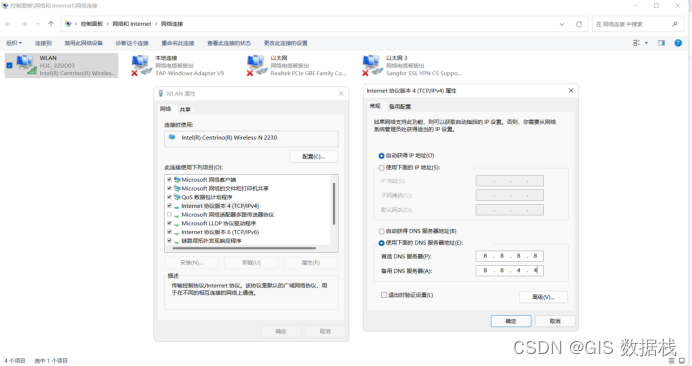This screenshot has height=366, width=692.
Task: Select the 以太网 3 Sangfor VPN adapter icon
Action: pos(372,65)
